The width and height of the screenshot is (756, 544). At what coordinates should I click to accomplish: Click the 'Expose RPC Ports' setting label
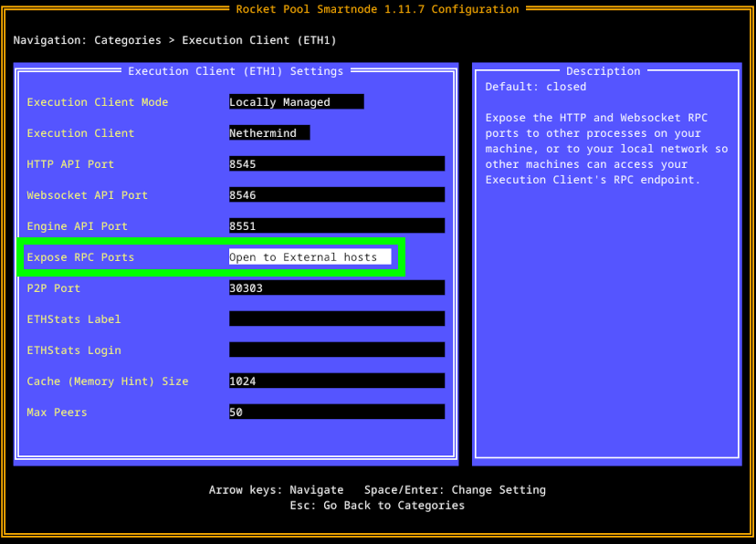80,257
